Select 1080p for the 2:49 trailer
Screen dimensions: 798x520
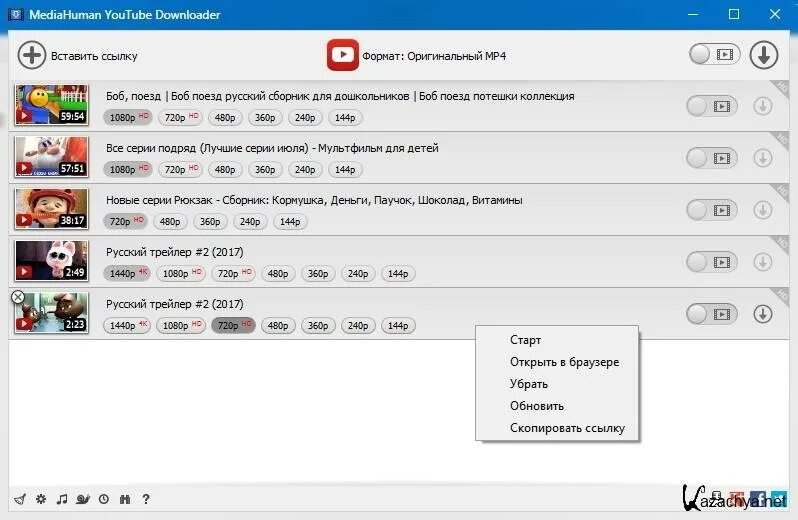coord(181,273)
